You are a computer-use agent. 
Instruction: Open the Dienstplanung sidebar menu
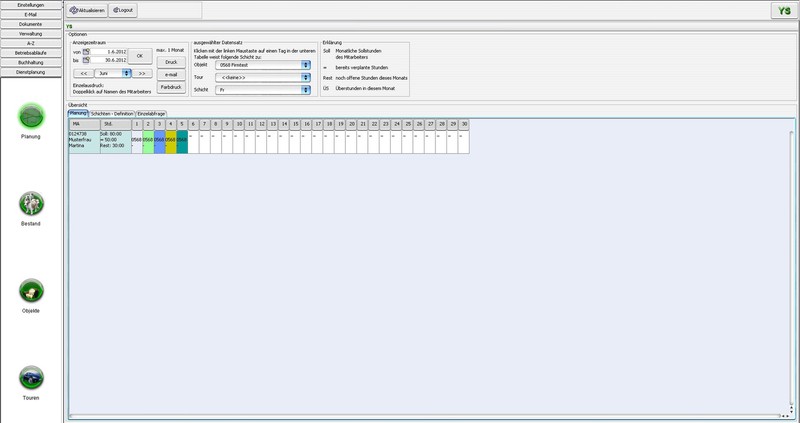(x=31, y=72)
